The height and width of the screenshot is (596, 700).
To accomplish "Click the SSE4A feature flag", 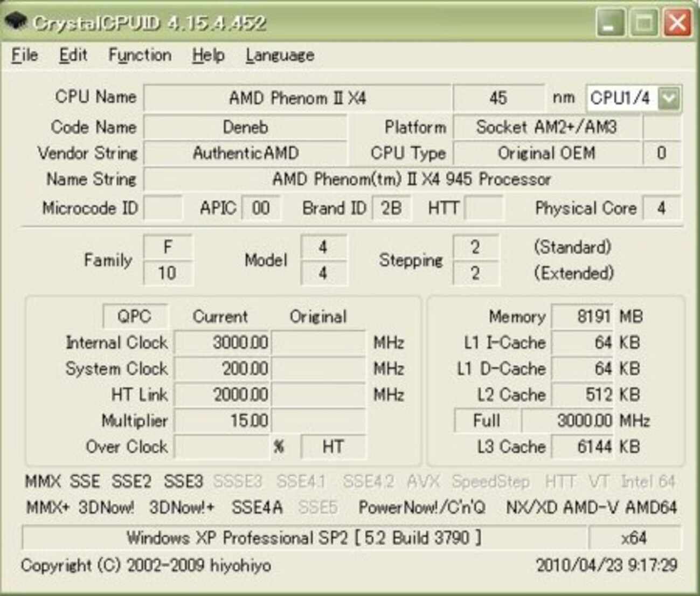I will (x=257, y=507).
